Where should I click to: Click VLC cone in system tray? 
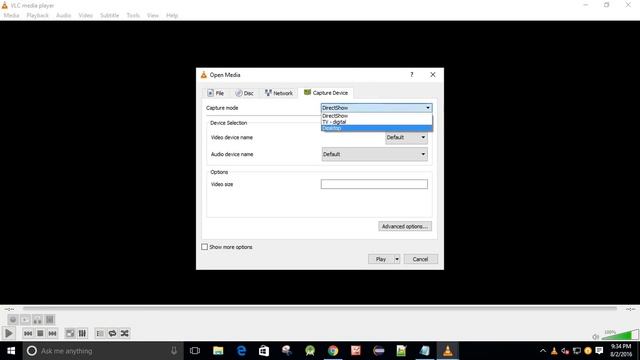(554, 351)
